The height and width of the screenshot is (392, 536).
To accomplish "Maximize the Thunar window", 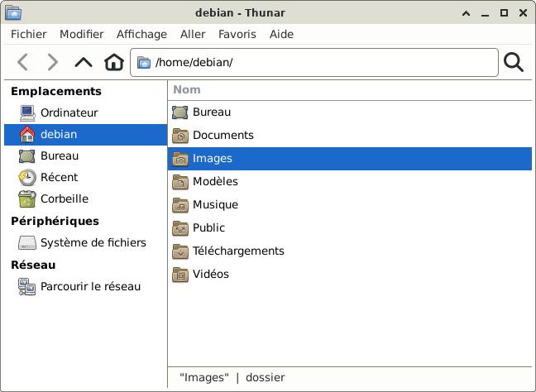I will click(x=504, y=13).
